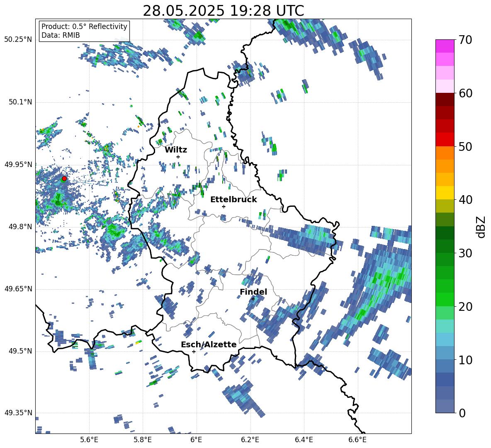Screen dimensions: 491x448
Task: Click the colorbar tick label 50
Action: tap(465, 147)
